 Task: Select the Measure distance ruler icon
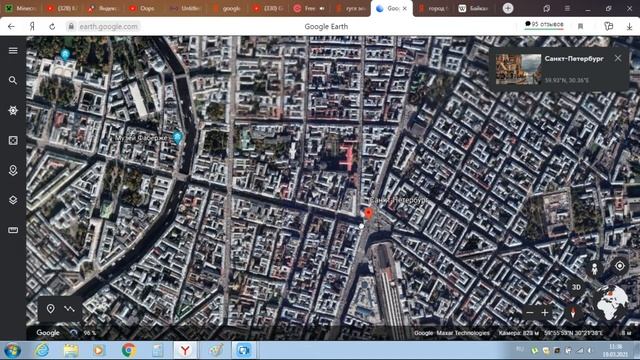pos(13,230)
